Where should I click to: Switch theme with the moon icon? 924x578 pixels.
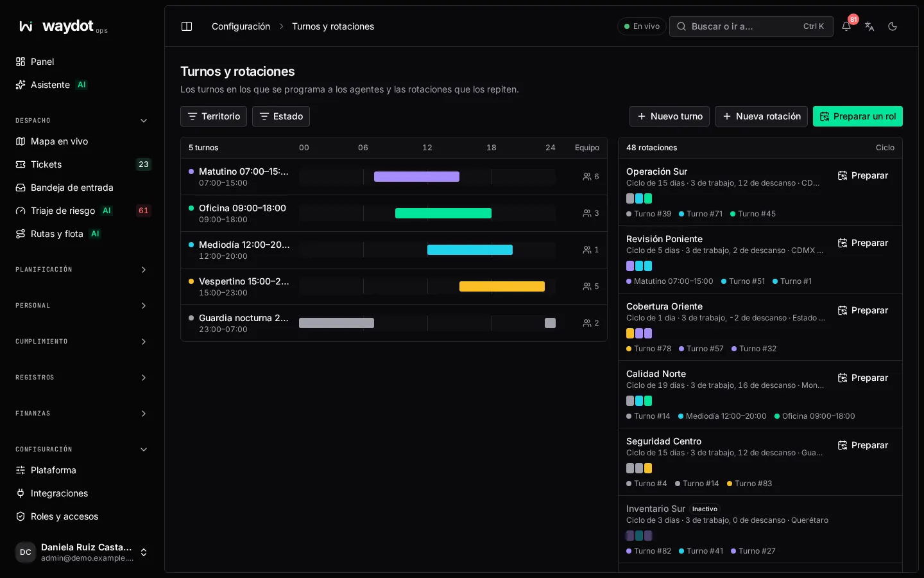tap(893, 26)
